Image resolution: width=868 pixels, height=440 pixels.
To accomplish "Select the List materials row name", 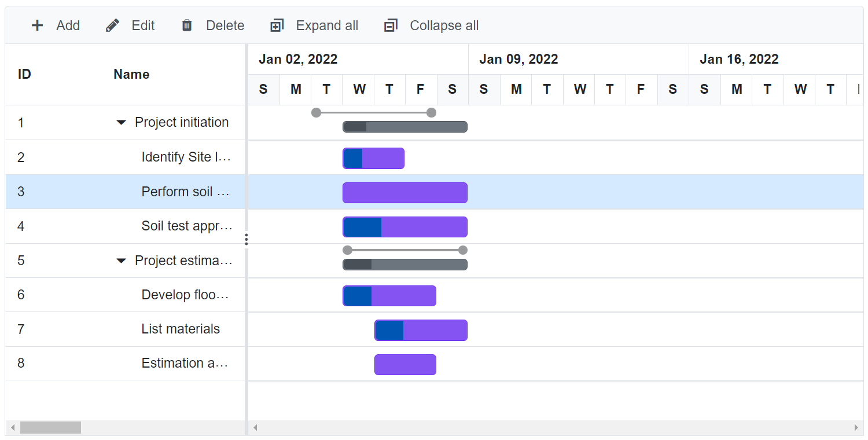I will click(x=181, y=329).
